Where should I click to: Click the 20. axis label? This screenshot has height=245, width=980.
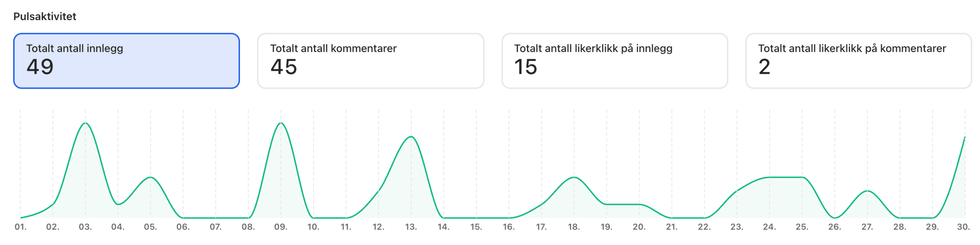[x=639, y=227]
